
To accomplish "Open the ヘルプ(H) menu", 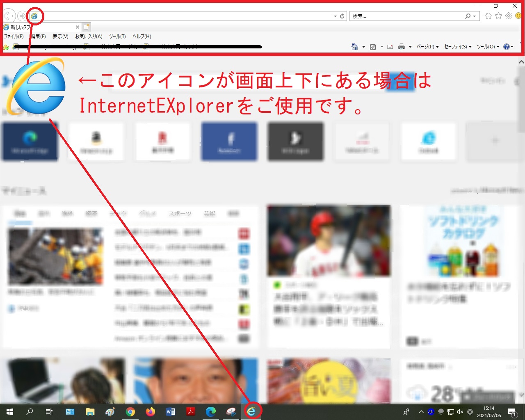I will 142,37.
